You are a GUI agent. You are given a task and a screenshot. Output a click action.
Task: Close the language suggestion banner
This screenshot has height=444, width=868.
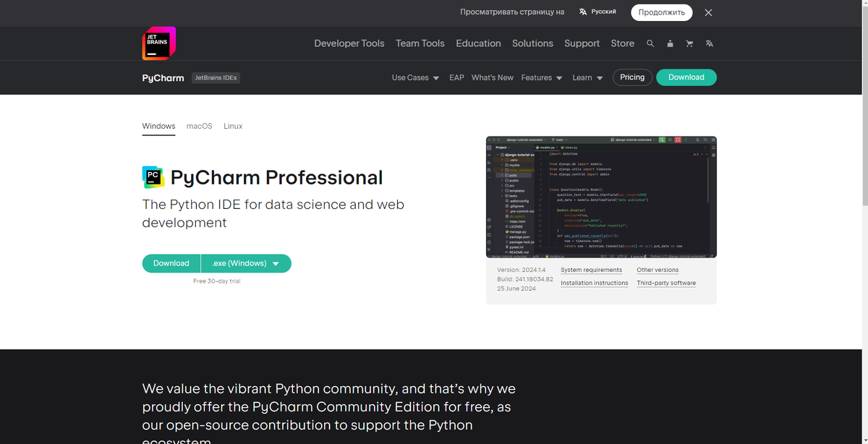pos(708,12)
